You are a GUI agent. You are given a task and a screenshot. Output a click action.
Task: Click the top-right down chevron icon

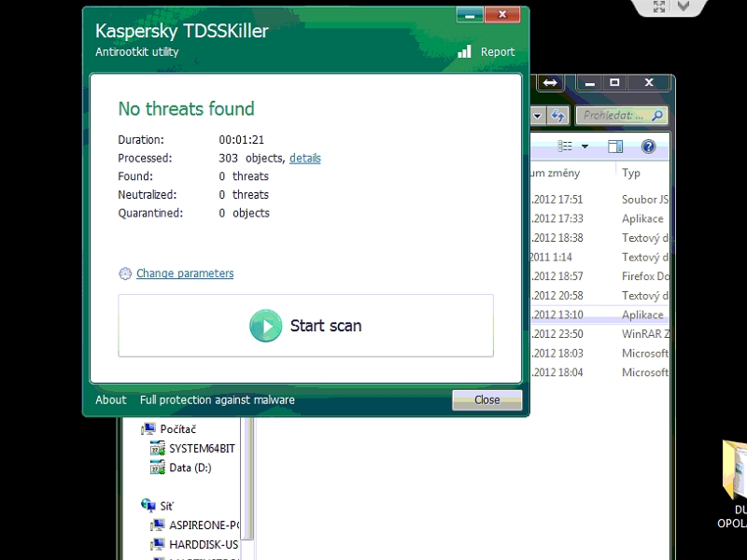[x=684, y=7]
